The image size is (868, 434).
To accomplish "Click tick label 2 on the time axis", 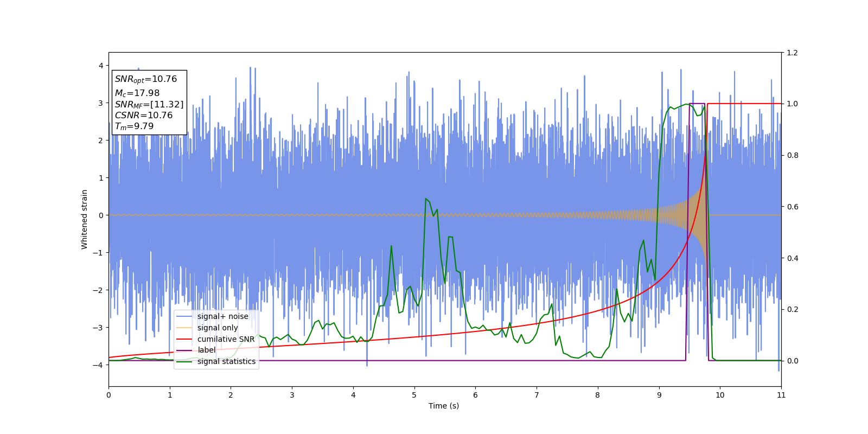I will 231,395.
